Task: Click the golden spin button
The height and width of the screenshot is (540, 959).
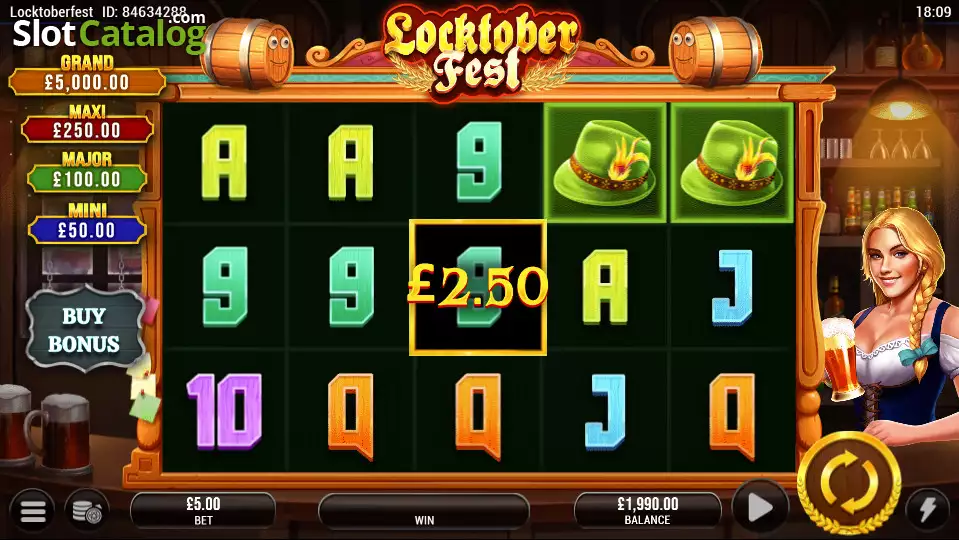Action: 849,483
